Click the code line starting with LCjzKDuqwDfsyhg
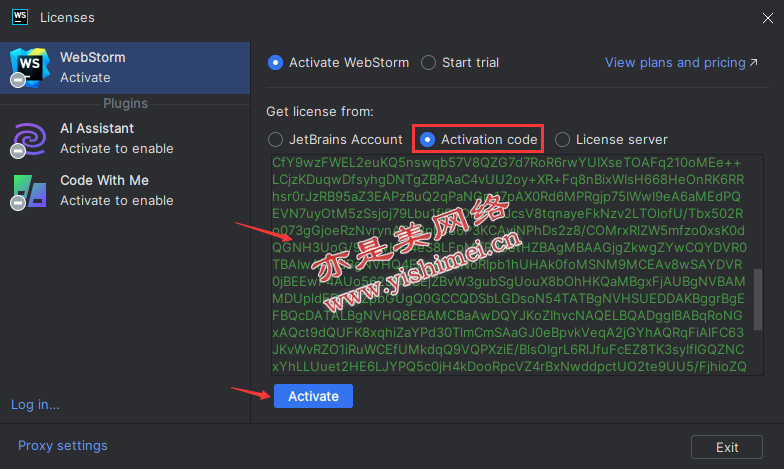Image resolution: width=784 pixels, height=469 pixels. (x=508, y=180)
